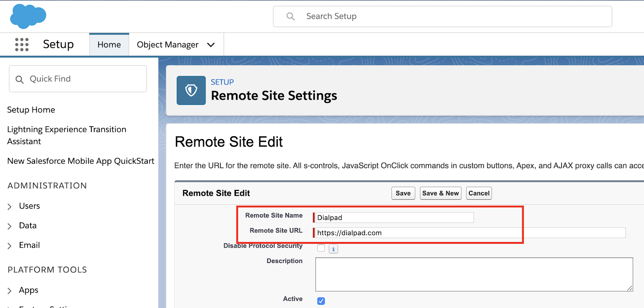Expand the Users section chevron
Viewport: 644px width, 308px height.
pos(10,207)
